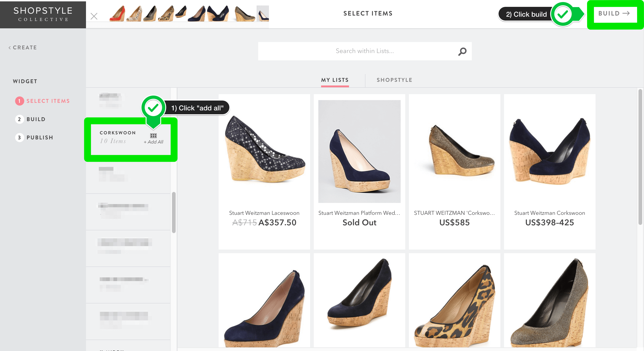
Task: Click the lists panel scrollbar
Action: click(174, 212)
